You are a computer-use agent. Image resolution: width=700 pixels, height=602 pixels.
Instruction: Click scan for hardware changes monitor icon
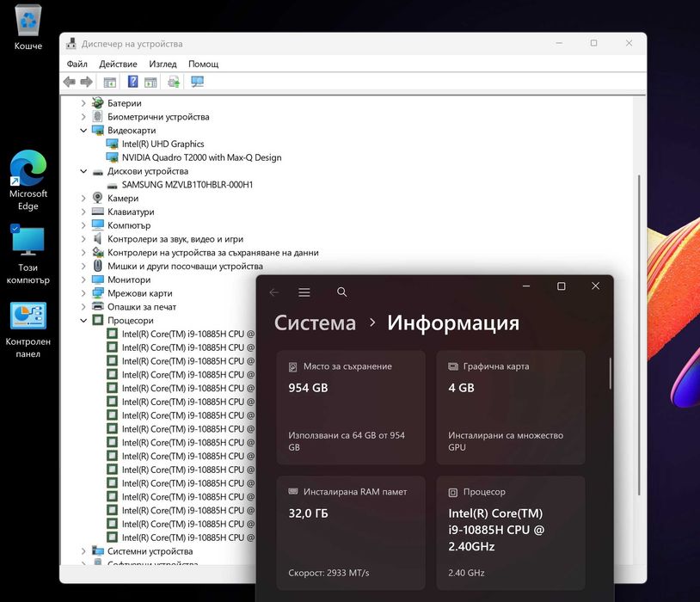point(197,82)
